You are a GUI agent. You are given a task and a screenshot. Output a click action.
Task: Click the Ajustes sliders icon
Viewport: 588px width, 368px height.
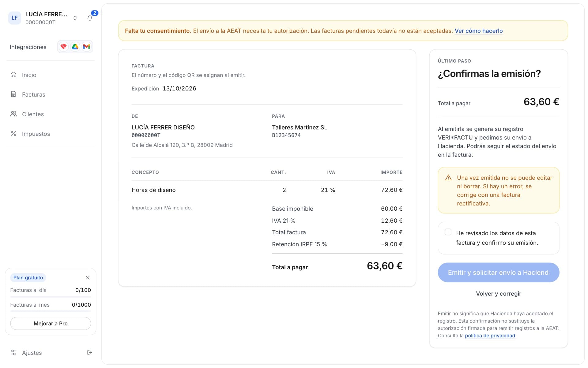13,352
